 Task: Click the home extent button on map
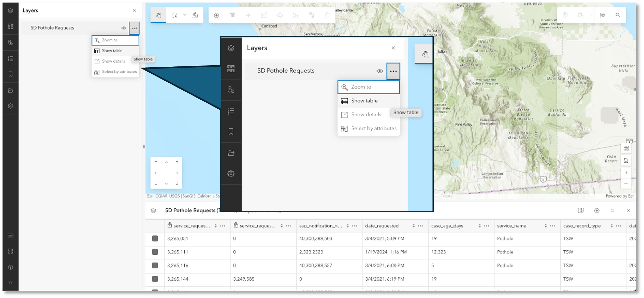click(x=626, y=161)
